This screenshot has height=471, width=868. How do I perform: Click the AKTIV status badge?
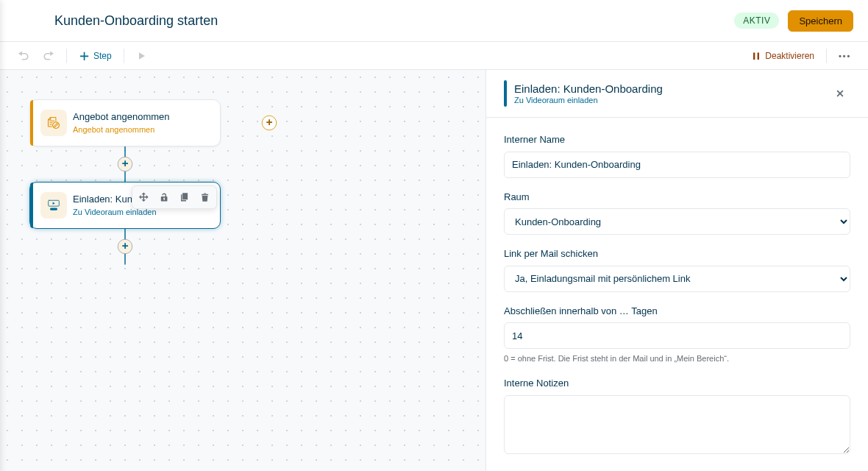coord(756,21)
